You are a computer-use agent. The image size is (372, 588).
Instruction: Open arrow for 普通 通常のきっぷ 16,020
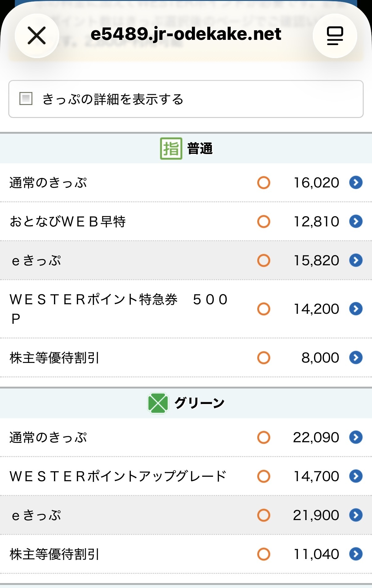356,183
